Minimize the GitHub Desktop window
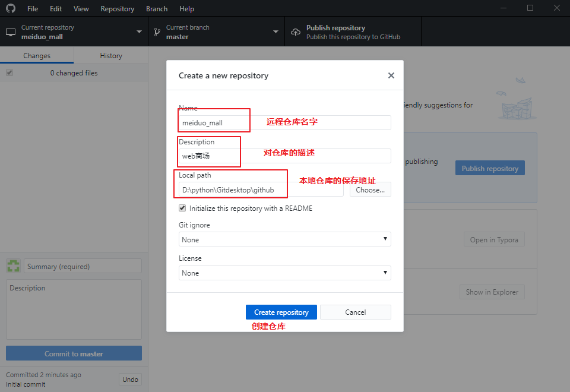The height and width of the screenshot is (392, 570). pyautogui.click(x=503, y=8)
